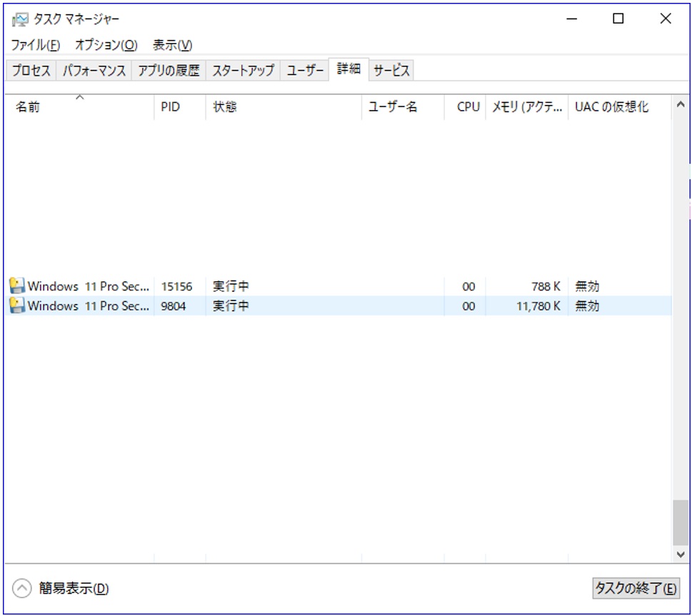Click icon of process with PID 15156
The height and width of the screenshot is (616, 692).
coord(17,286)
